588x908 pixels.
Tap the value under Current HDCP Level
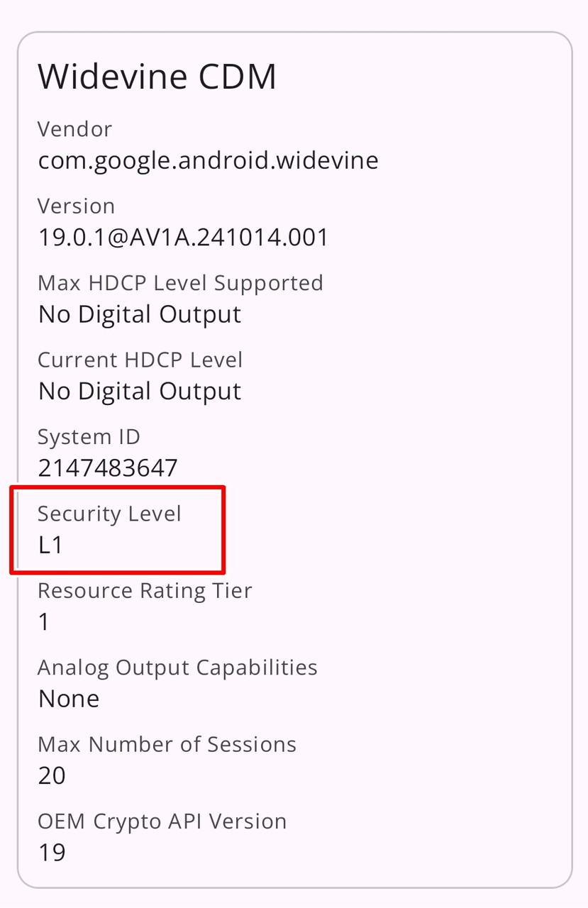140,391
